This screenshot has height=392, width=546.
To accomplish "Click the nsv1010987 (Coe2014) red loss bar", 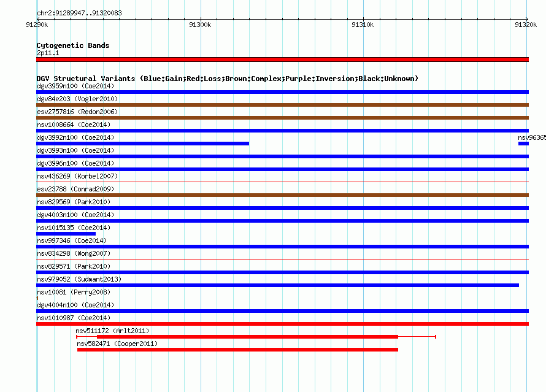I will pos(282,324).
